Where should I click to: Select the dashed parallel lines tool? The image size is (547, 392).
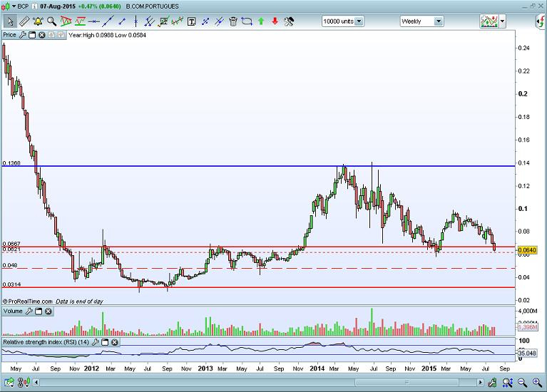click(219, 21)
